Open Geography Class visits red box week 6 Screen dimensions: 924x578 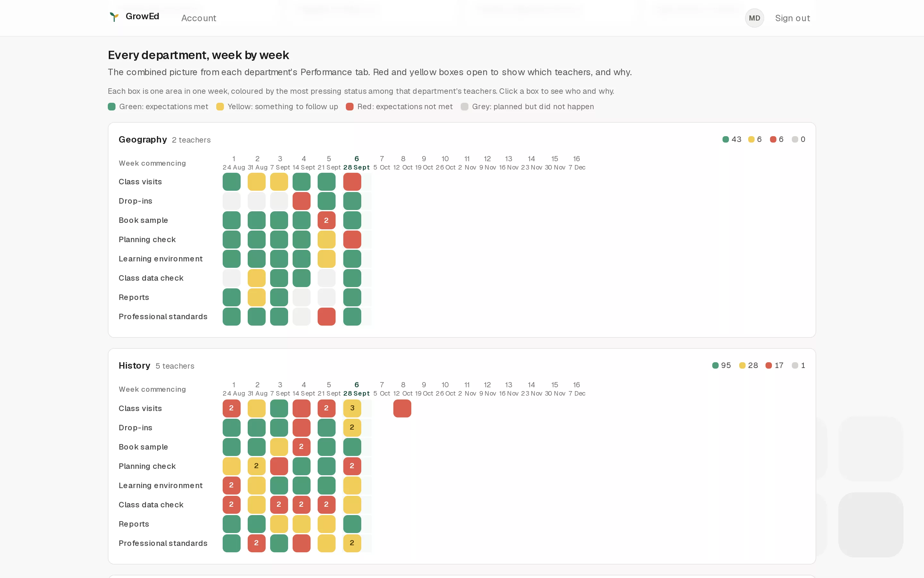pos(352,181)
